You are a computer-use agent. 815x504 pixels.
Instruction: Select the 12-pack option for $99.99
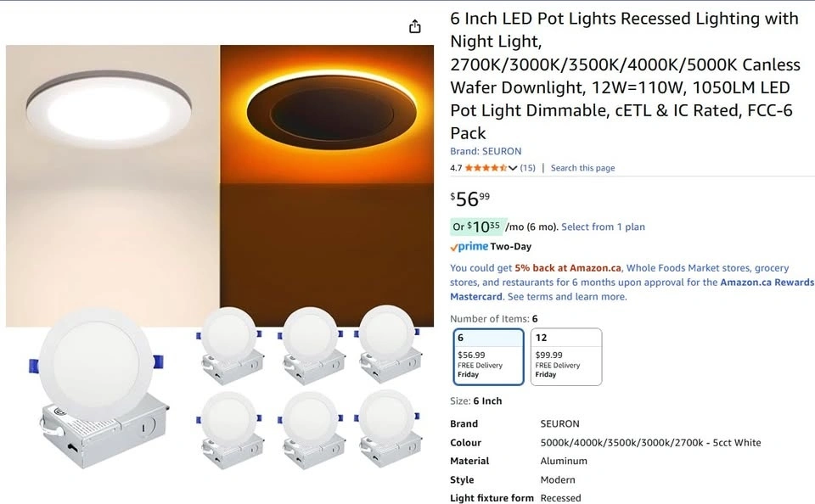[x=566, y=356]
